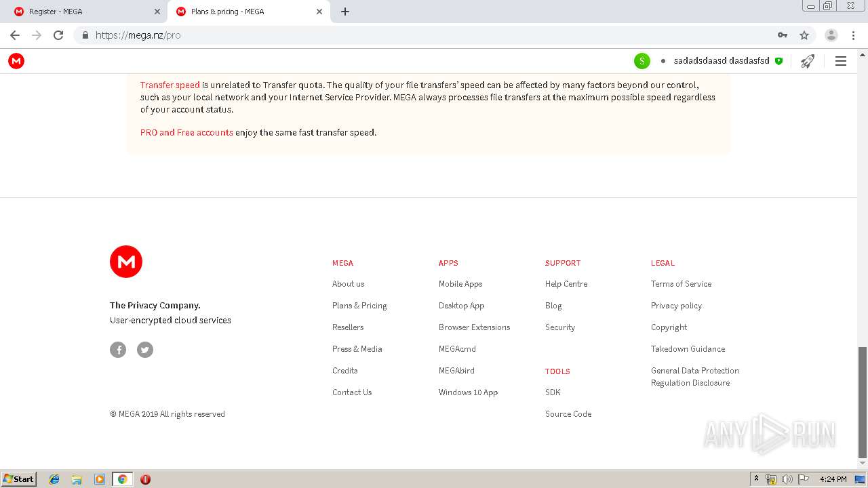Open the MEGAcmd link
The height and width of the screenshot is (488, 868).
[457, 349]
